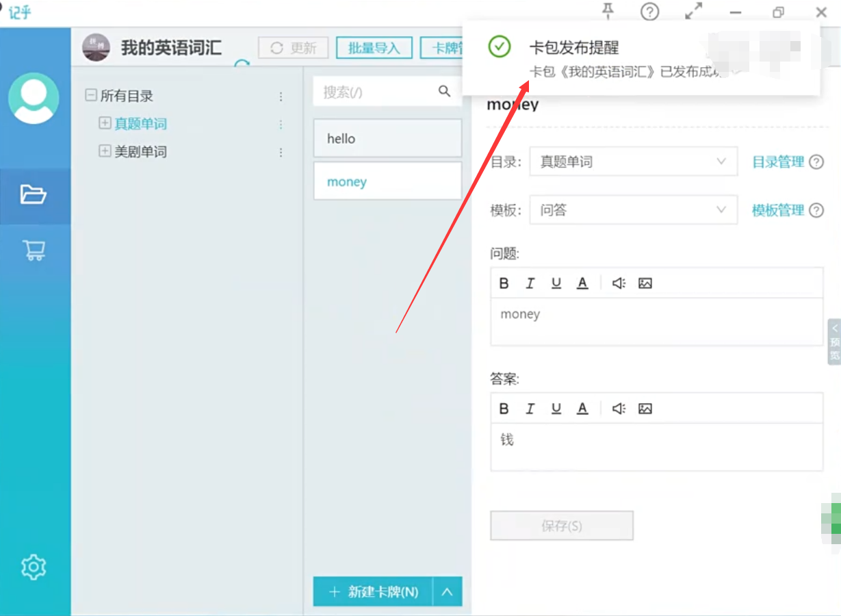Toggle fullscreen expand arrows icon

(x=694, y=12)
